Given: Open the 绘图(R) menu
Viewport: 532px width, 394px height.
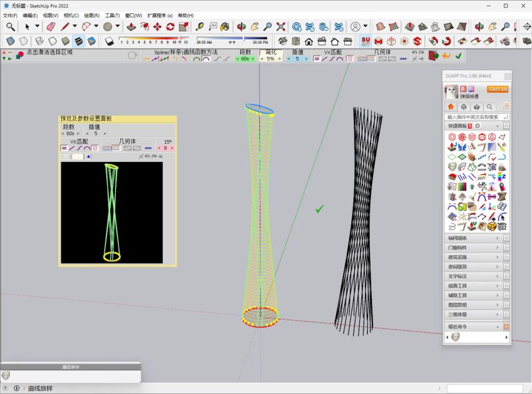Looking at the screenshot, I should [91, 16].
